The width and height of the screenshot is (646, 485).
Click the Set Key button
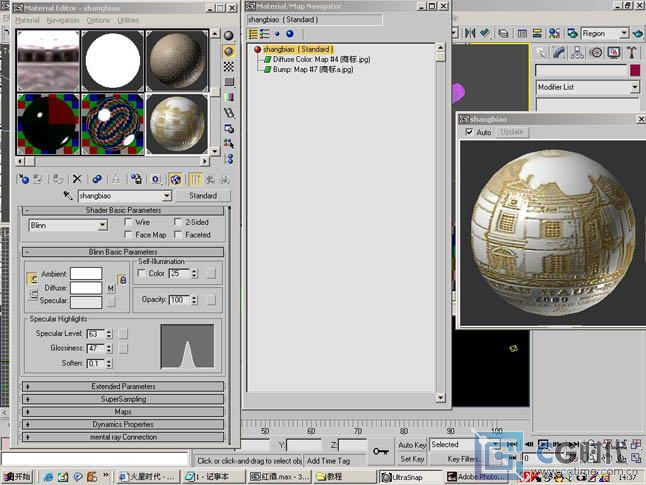[412, 459]
